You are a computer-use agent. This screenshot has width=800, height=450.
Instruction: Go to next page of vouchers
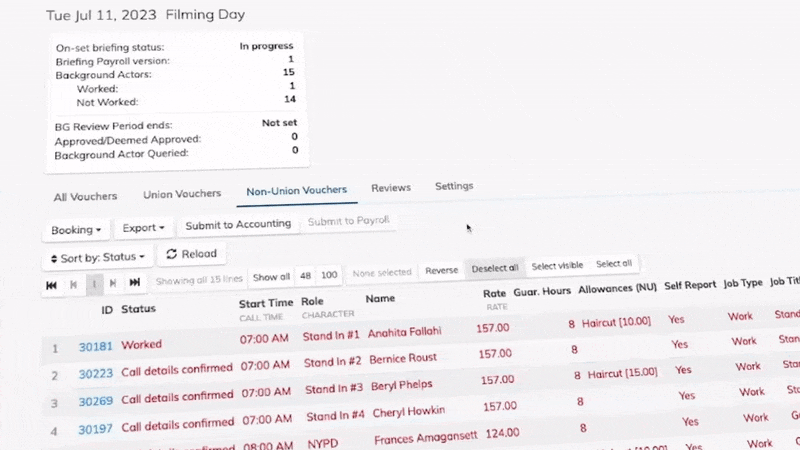pyautogui.click(x=113, y=284)
